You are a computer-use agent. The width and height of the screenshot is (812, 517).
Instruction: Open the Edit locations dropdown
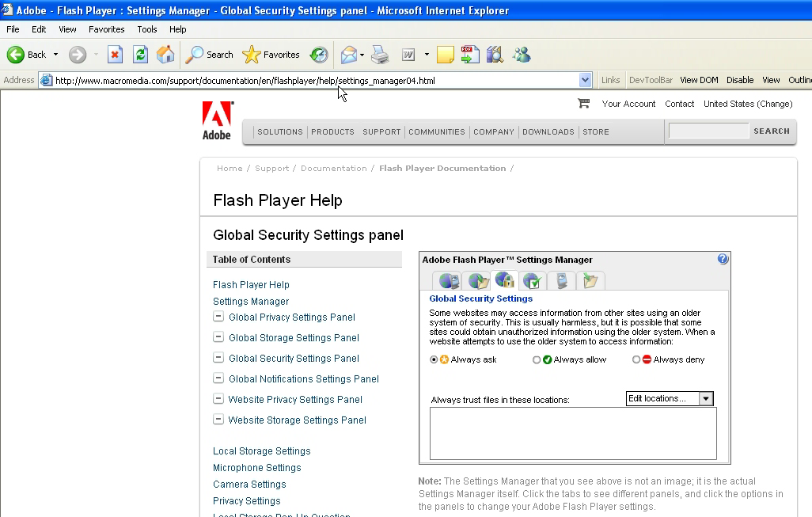pyautogui.click(x=670, y=398)
